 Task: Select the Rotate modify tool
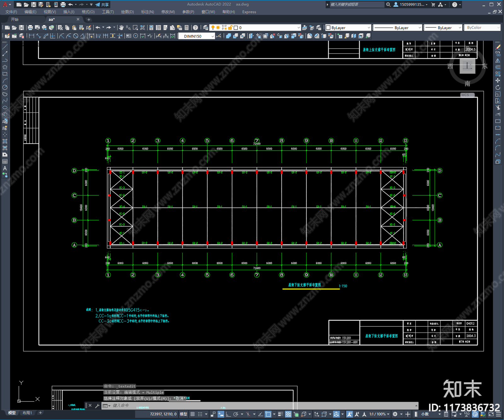click(498, 87)
